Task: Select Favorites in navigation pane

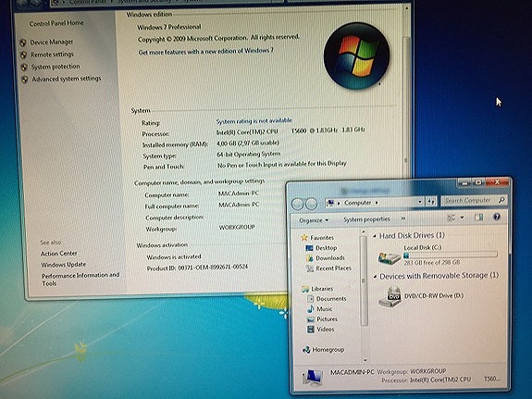Action: [x=322, y=238]
